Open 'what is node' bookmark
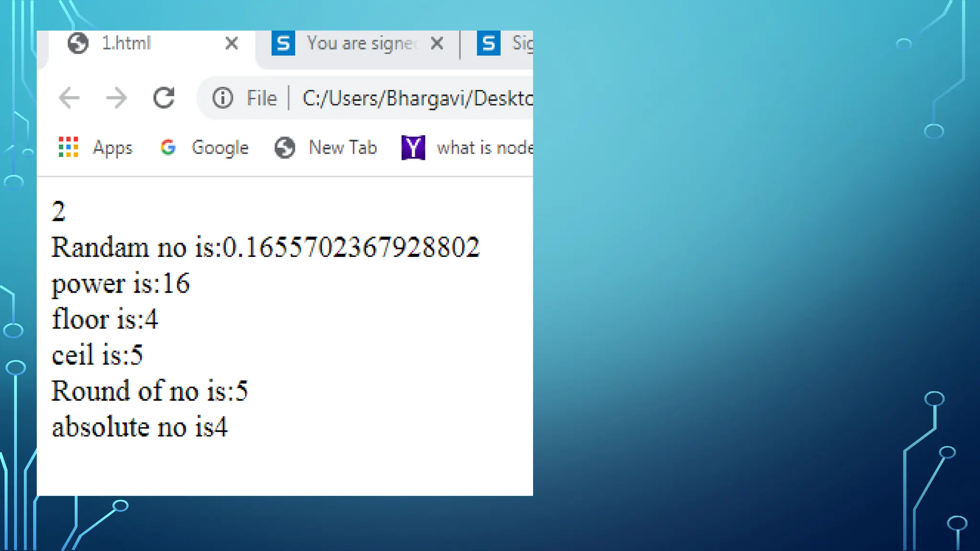The image size is (980, 551). point(484,147)
